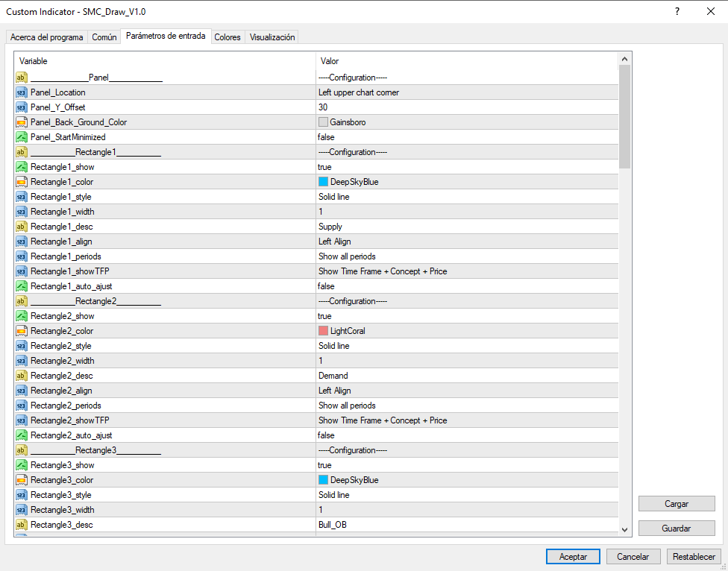Switch to the Colores tab
Image resolution: width=728 pixels, height=571 pixels.
(228, 36)
